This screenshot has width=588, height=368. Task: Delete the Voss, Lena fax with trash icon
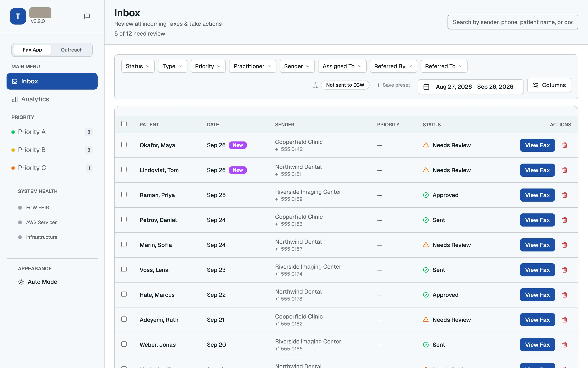tap(565, 270)
